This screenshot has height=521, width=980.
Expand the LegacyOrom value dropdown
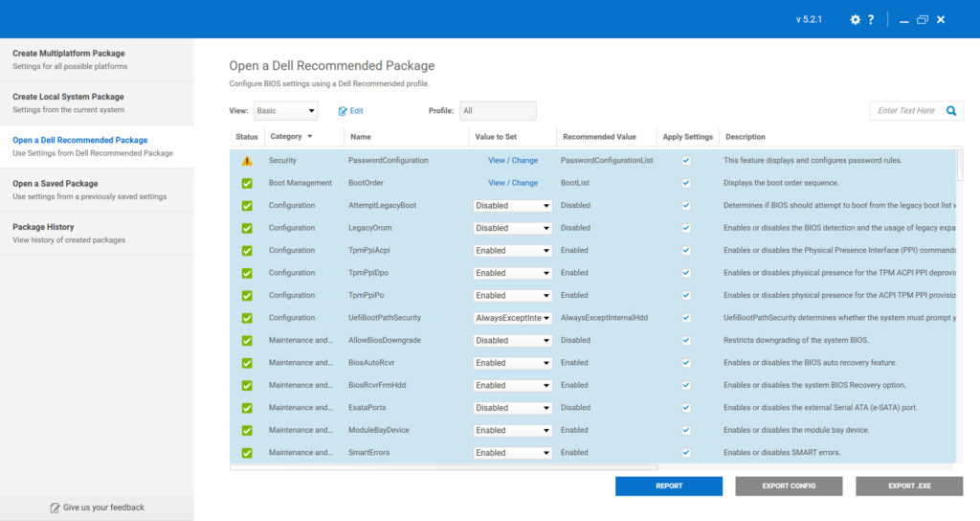513,228
